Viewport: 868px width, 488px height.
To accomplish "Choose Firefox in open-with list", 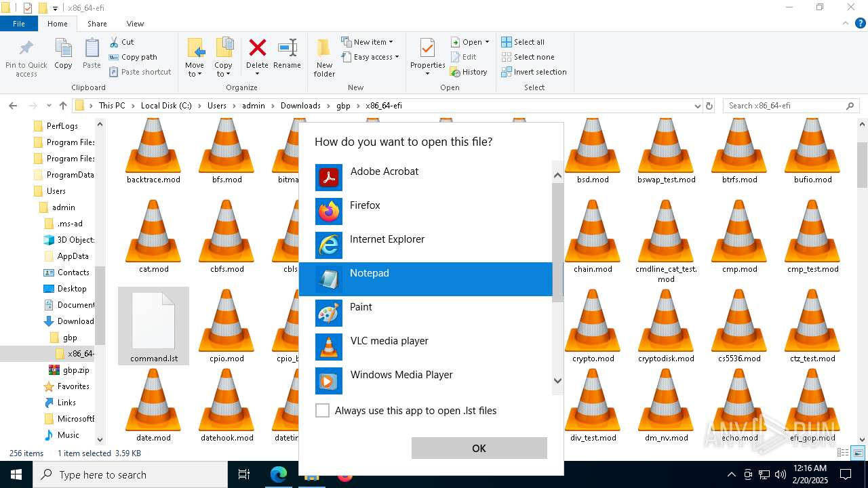I will pyautogui.click(x=425, y=211).
